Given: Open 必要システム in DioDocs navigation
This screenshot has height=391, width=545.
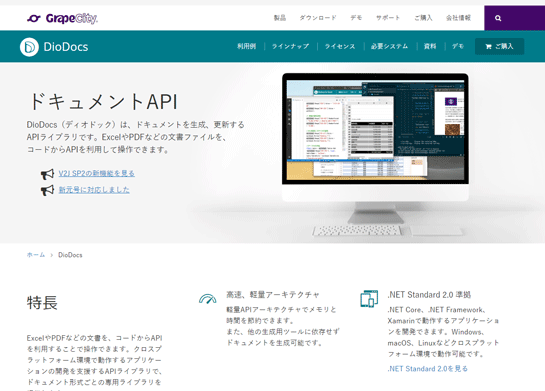Looking at the screenshot, I should [389, 46].
